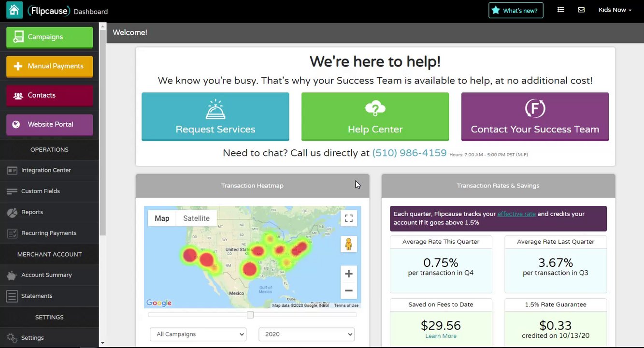
Task: Go to Reports in sidebar
Action: coord(49,212)
